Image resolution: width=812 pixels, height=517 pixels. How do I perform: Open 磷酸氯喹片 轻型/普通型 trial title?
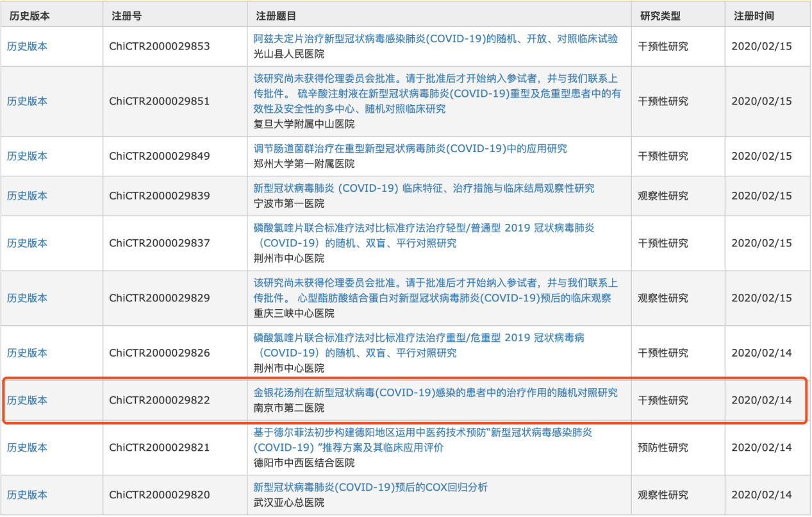point(424,229)
